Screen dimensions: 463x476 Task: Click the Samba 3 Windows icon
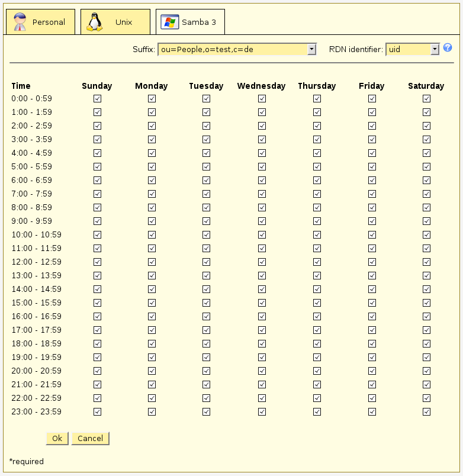(170, 22)
